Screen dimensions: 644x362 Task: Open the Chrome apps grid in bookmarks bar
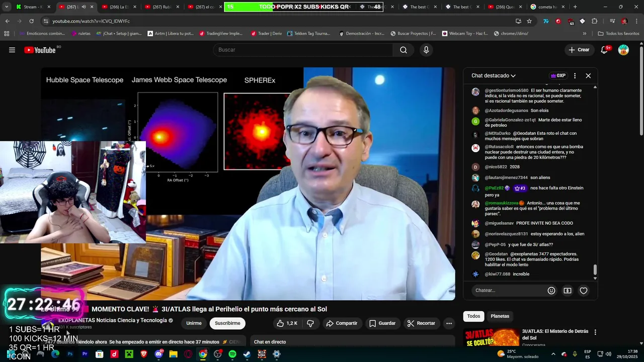point(7,34)
